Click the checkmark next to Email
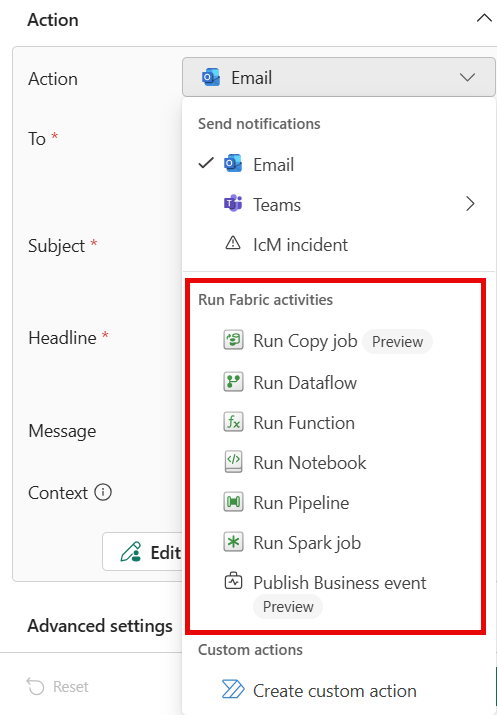Image resolution: width=497 pixels, height=715 pixels. 206,163
